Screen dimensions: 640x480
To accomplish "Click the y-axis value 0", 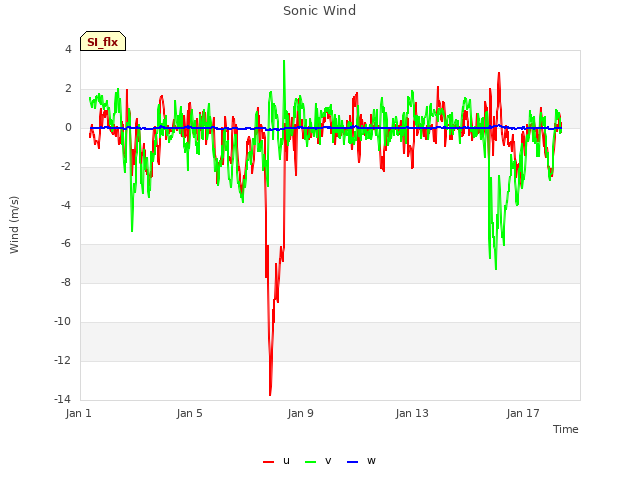I will point(68,128).
